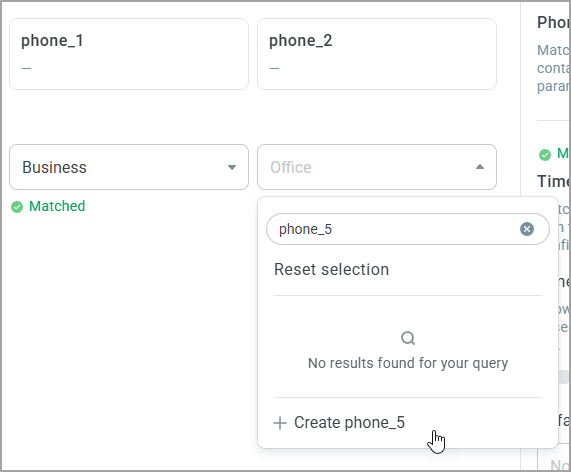Open the Business field selector
Image resolution: width=571 pixels, height=472 pixels.
click(x=129, y=167)
